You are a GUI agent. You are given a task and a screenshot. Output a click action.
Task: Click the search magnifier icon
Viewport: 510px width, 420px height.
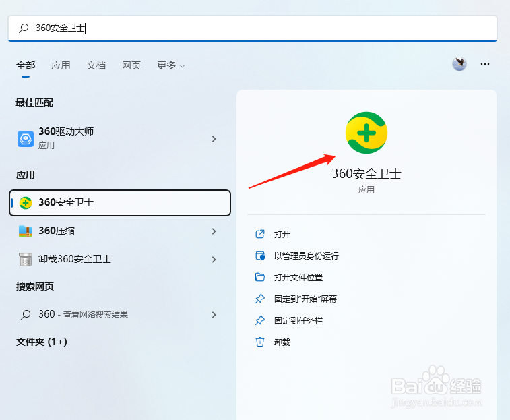point(24,28)
